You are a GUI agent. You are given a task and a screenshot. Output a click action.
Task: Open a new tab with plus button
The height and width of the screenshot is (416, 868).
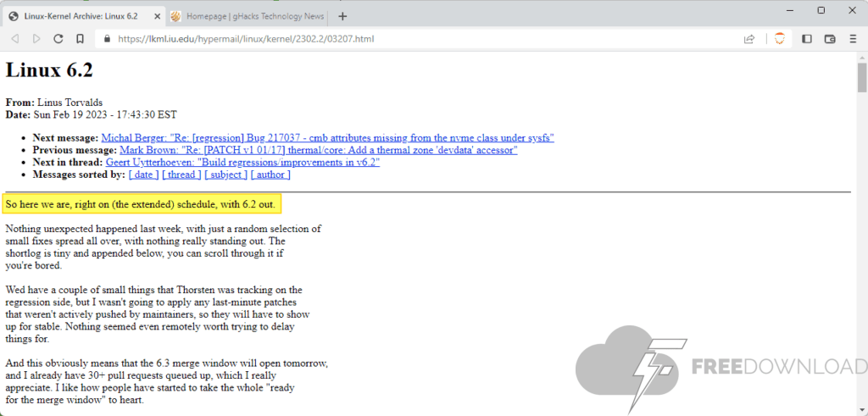[342, 16]
